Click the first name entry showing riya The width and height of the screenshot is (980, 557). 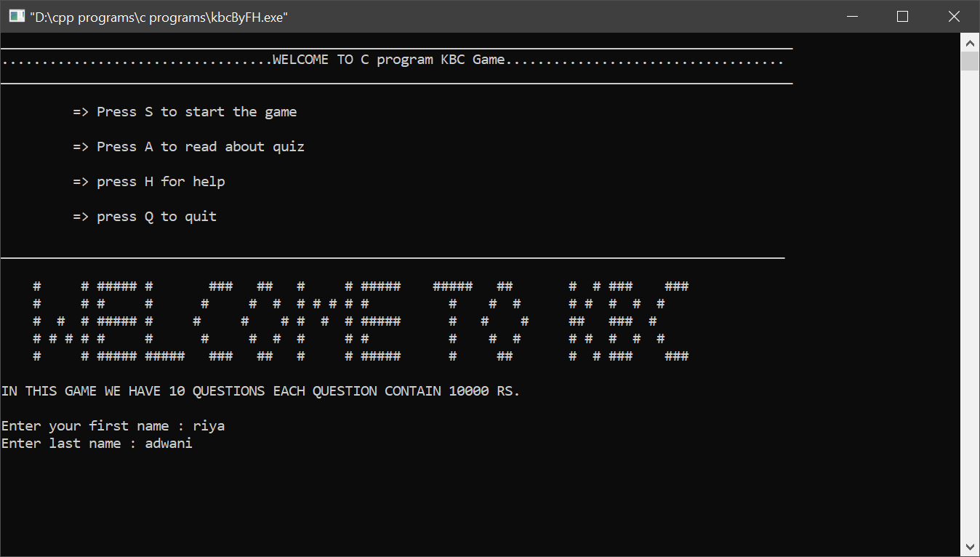[209, 425]
